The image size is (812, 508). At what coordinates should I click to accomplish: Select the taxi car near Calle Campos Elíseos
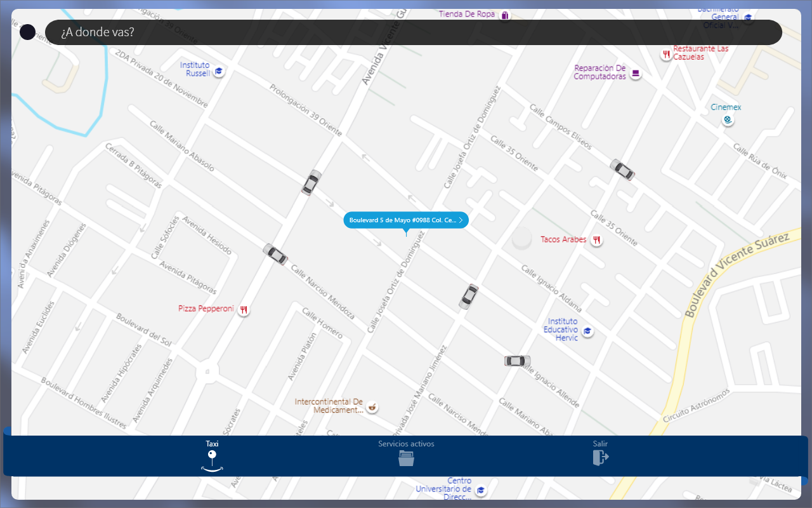(622, 170)
